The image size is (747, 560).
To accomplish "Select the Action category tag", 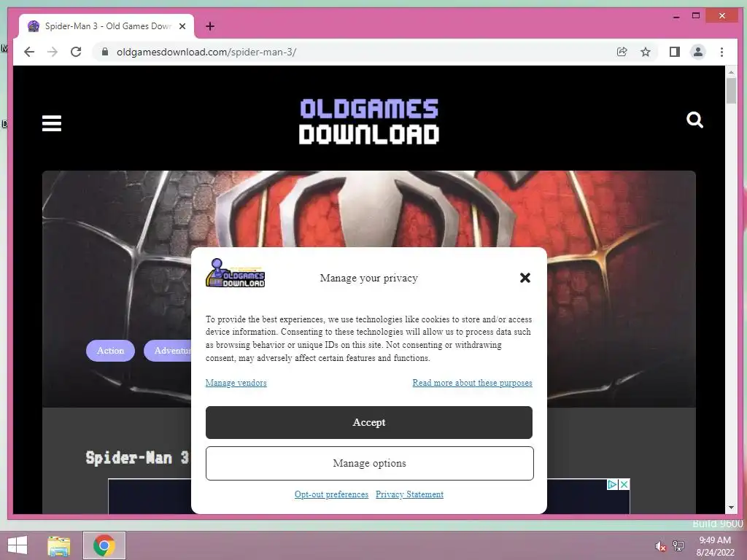I will (111, 351).
